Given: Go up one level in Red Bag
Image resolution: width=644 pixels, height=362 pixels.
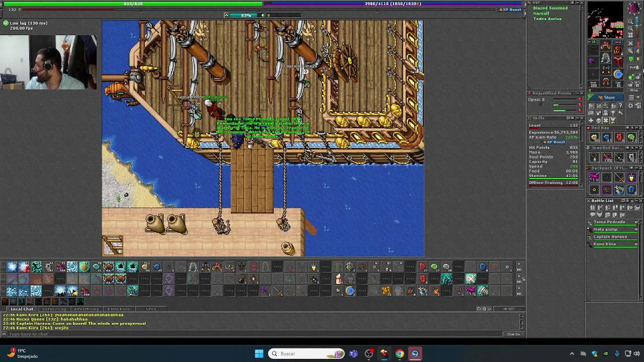Looking at the screenshot, I should pos(632,128).
